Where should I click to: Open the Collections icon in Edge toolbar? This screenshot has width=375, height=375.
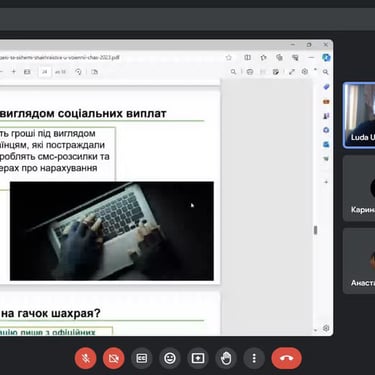point(279,58)
